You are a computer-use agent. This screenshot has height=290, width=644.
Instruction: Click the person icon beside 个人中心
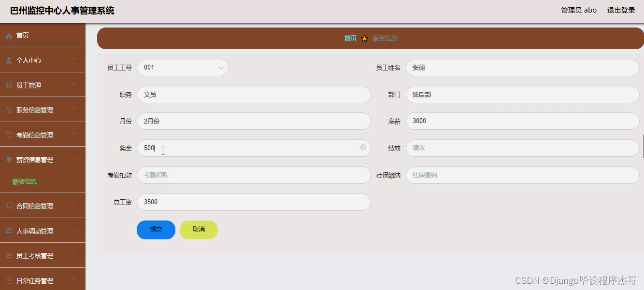[9, 61]
